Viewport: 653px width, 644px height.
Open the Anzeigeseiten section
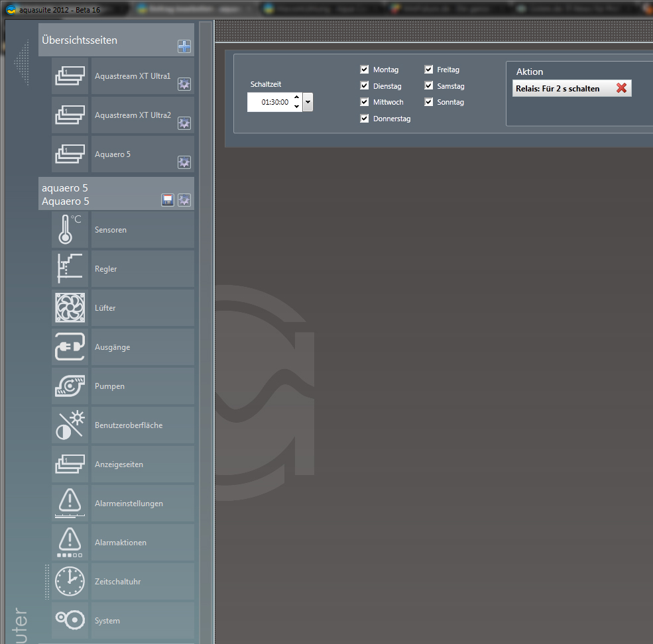coord(143,464)
